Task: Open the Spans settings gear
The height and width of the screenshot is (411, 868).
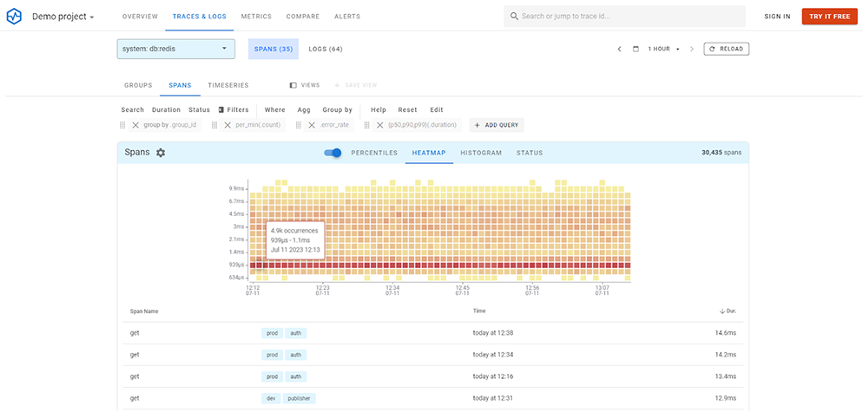Action: [160, 152]
